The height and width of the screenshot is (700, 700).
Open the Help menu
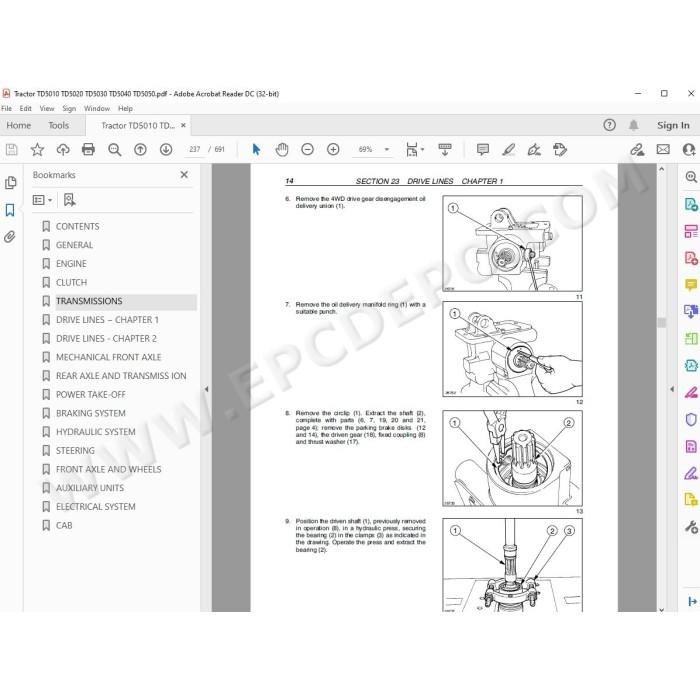pyautogui.click(x=125, y=108)
